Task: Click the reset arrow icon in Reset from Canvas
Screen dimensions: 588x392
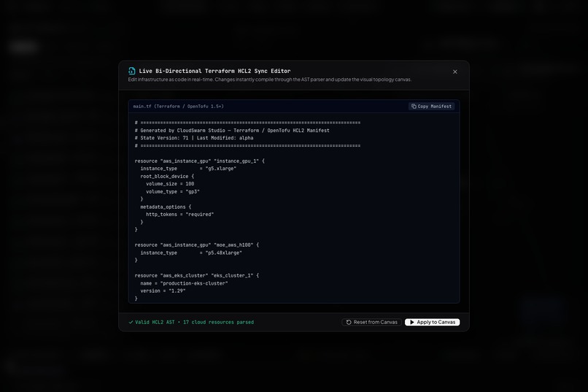Action: [349, 322]
